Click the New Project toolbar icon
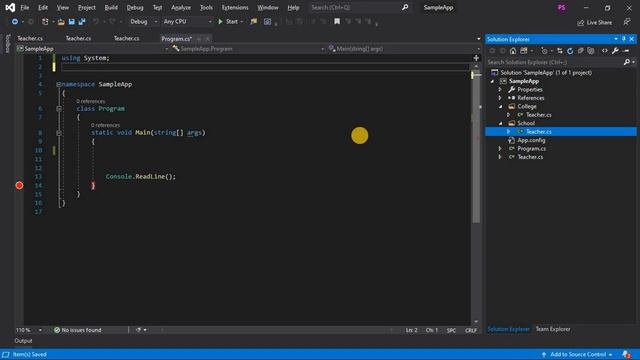640x360 pixels. (45, 22)
